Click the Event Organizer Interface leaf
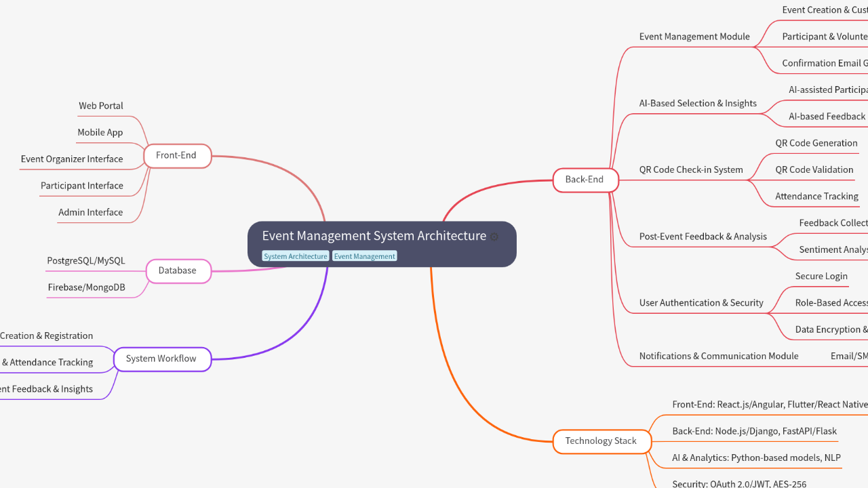This screenshot has height=488, width=868. pyautogui.click(x=72, y=159)
